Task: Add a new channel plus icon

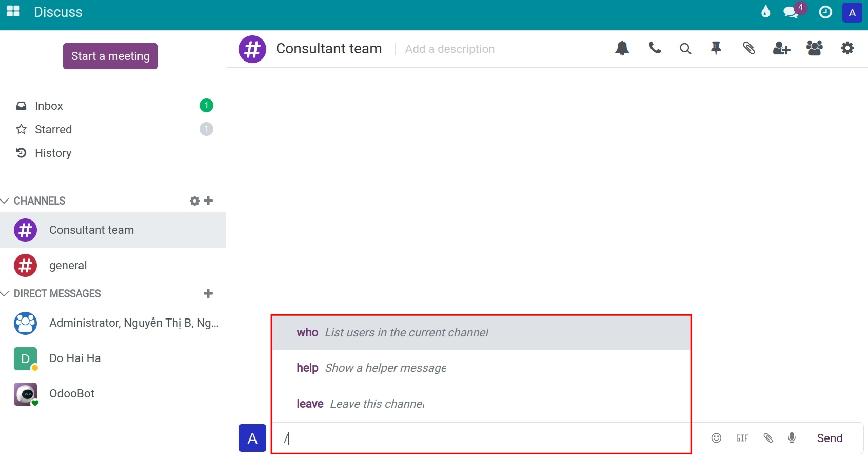Action: pos(208,201)
